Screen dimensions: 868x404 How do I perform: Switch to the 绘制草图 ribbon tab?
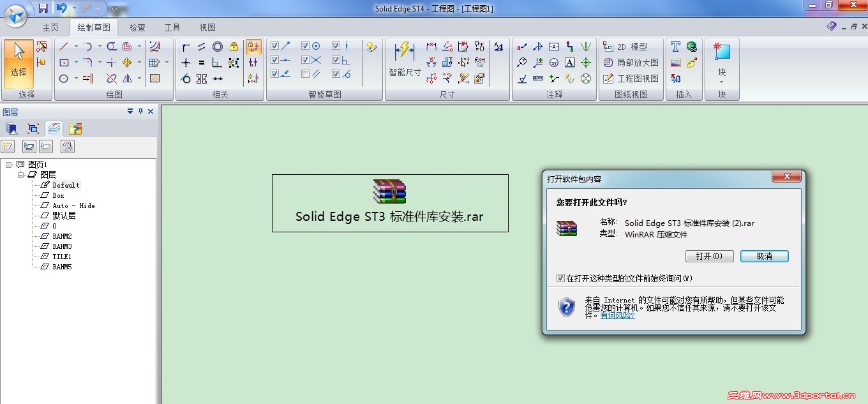coord(94,27)
